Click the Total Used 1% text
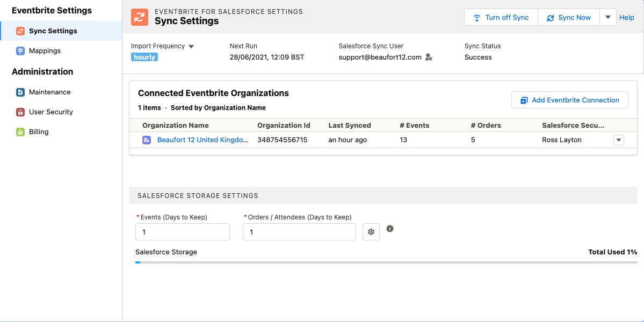Viewport: 644px width, 322px height. [613, 252]
